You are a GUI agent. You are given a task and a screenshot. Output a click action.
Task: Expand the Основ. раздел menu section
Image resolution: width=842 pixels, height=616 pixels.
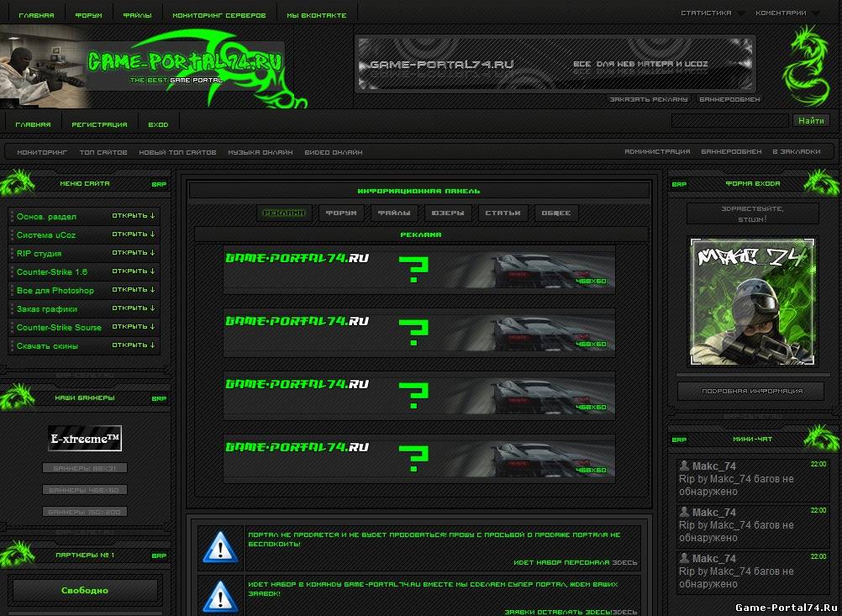[x=133, y=216]
